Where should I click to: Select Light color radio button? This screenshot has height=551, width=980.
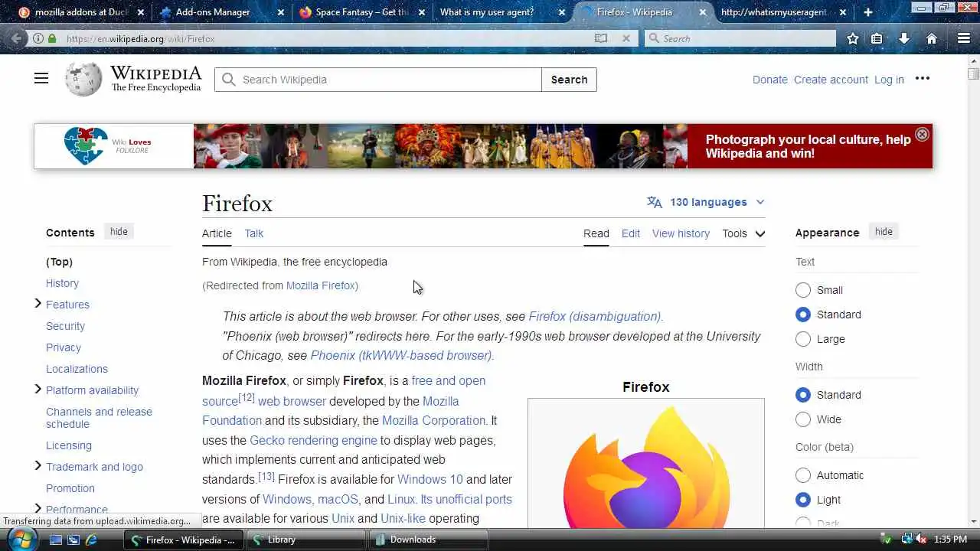coord(802,500)
